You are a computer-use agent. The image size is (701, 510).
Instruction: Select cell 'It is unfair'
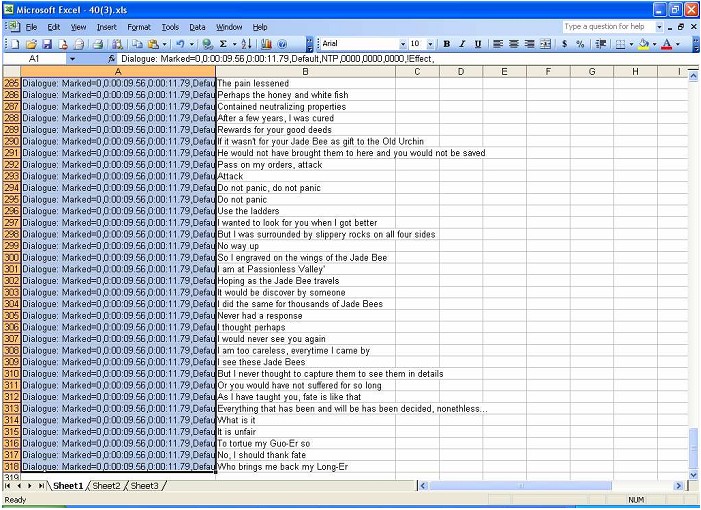click(305, 432)
